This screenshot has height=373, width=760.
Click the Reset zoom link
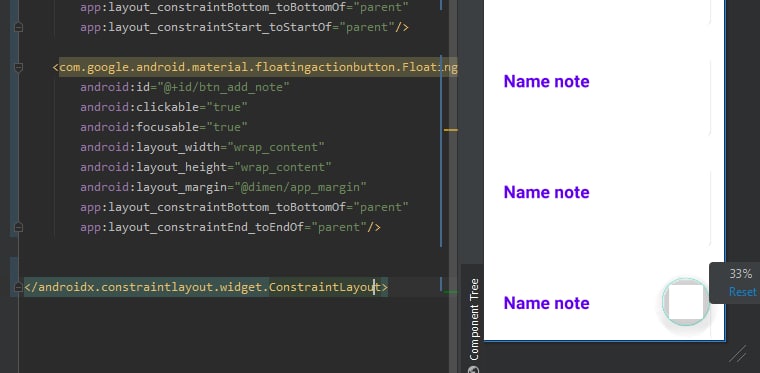pos(743,292)
